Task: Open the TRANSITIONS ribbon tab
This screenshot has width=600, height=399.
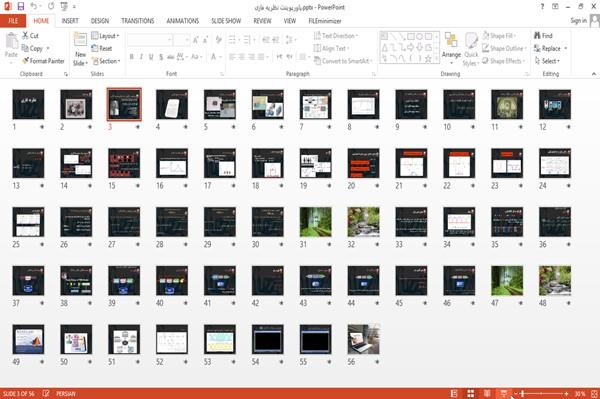Action: coord(138,21)
